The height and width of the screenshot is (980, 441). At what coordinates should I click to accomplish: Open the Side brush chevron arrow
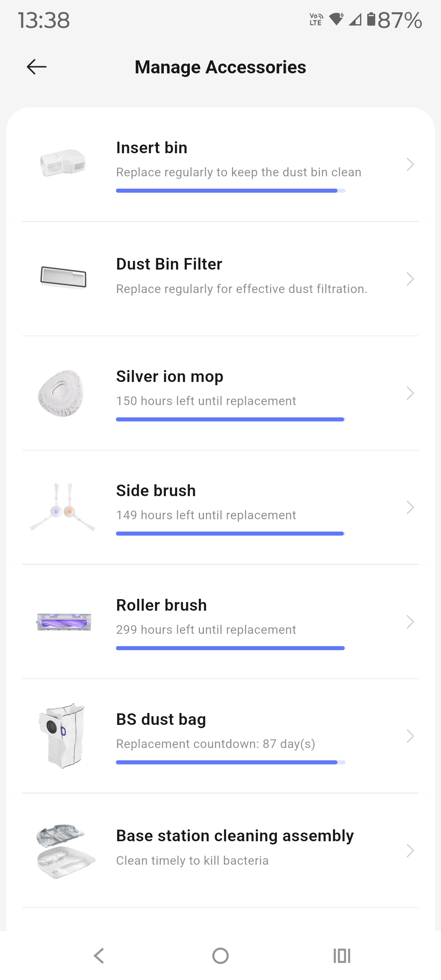pos(410,507)
